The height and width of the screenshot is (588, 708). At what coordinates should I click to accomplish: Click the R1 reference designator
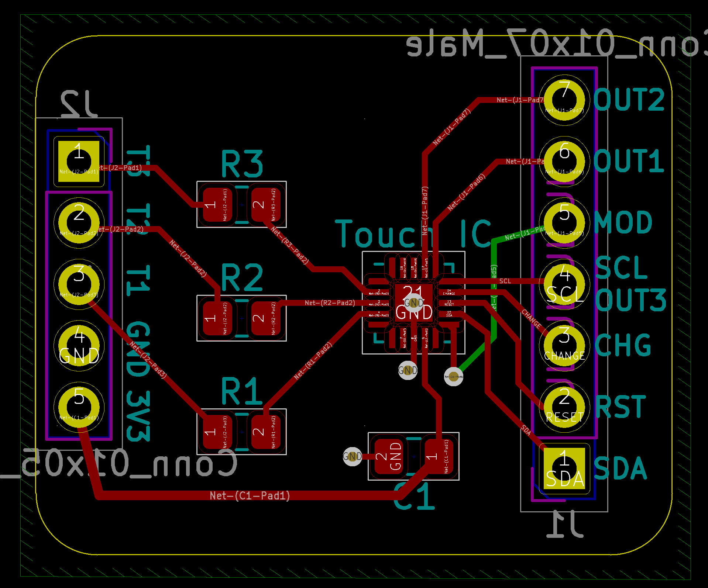coord(242,391)
